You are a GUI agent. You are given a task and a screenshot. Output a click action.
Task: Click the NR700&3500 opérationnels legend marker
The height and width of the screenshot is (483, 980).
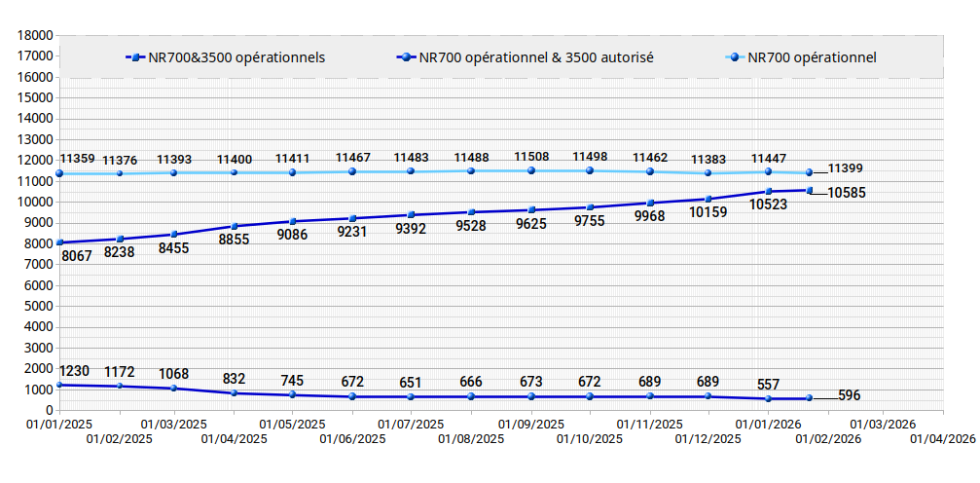(135, 57)
